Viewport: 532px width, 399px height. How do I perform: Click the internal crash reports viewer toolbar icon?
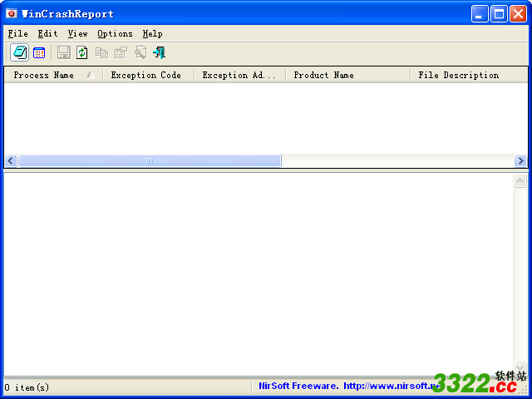click(x=19, y=52)
